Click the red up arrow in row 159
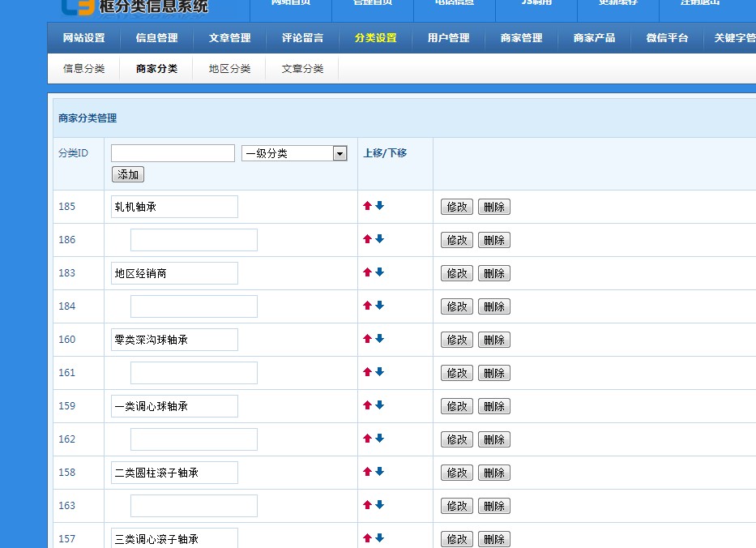756x548 pixels. tap(367, 405)
